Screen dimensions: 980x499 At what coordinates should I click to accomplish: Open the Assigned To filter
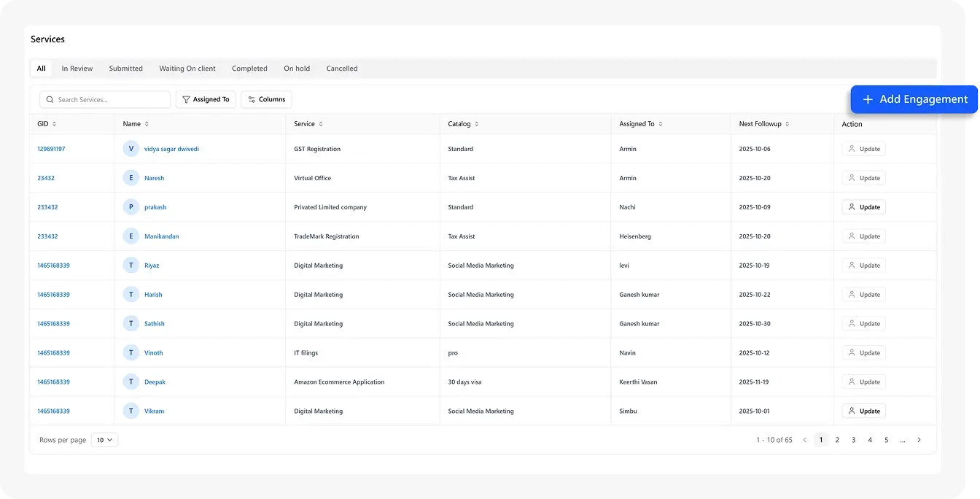[206, 99]
